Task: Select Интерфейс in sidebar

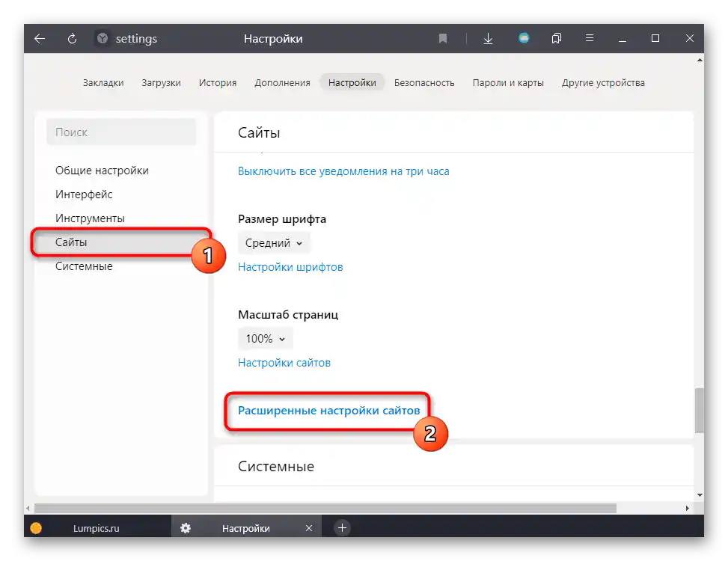Action: click(84, 194)
